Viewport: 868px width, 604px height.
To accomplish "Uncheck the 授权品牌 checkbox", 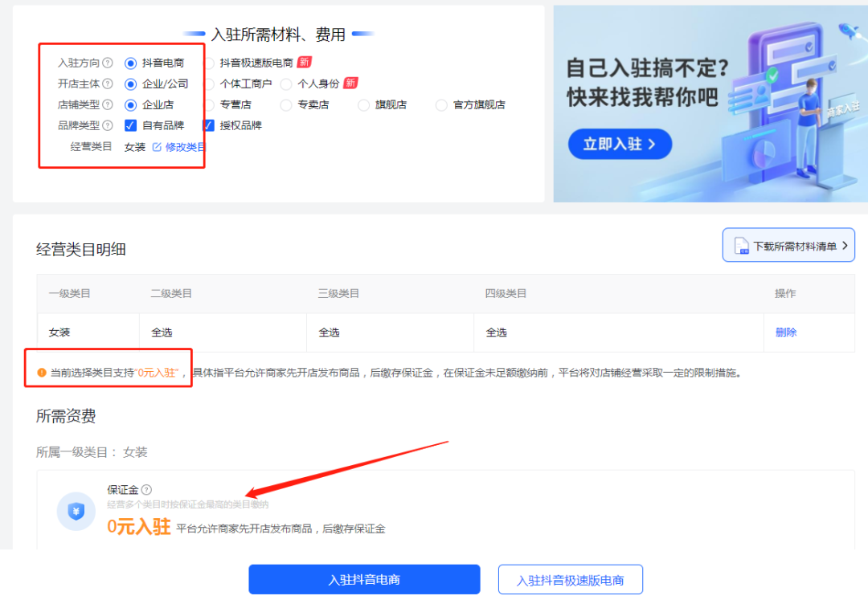I will 209,124.
